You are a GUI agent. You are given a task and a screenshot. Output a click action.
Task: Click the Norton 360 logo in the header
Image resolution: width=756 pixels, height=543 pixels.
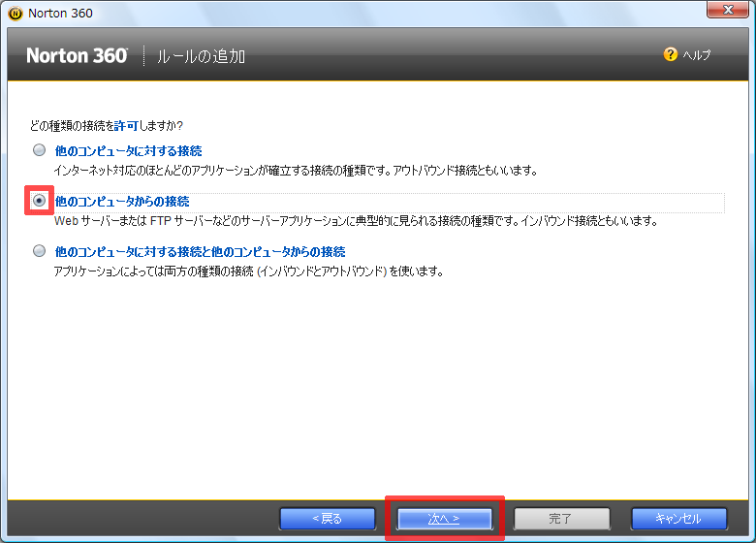77,55
